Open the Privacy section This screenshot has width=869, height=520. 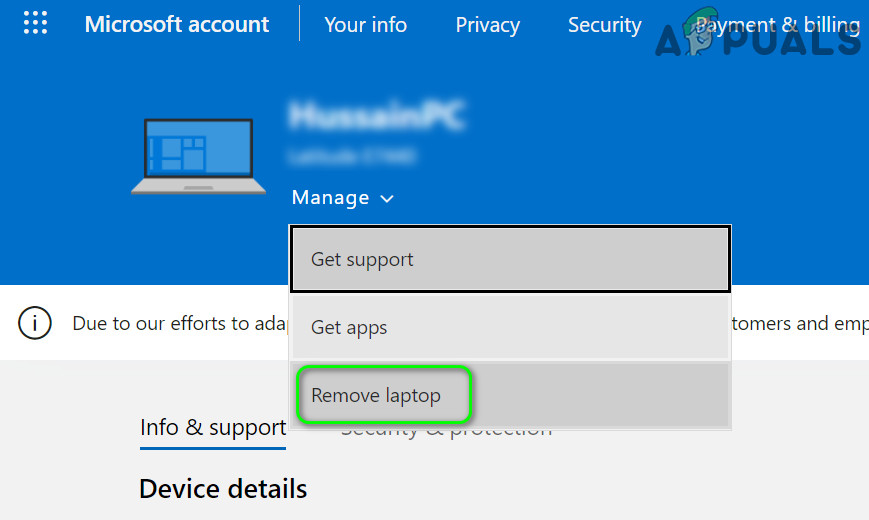coord(487,25)
